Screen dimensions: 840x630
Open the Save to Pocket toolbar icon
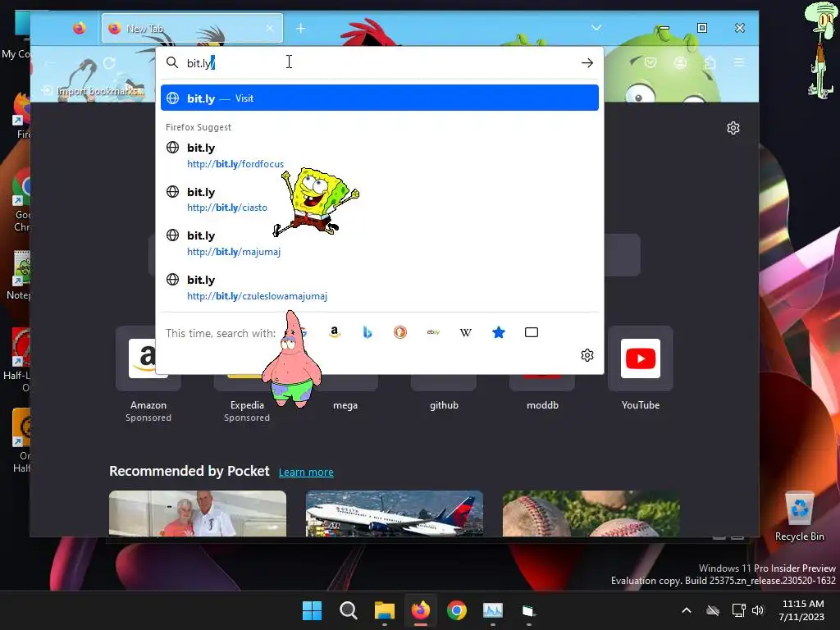[x=651, y=63]
